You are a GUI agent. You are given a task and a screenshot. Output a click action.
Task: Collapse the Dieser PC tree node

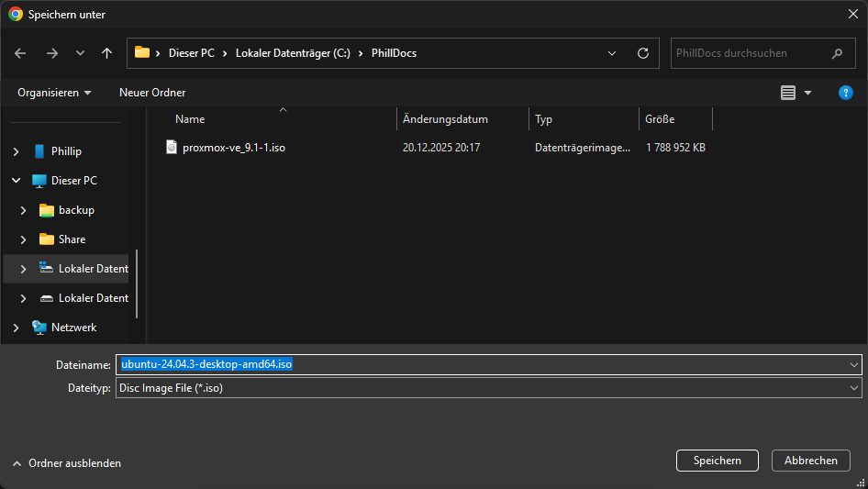point(16,181)
